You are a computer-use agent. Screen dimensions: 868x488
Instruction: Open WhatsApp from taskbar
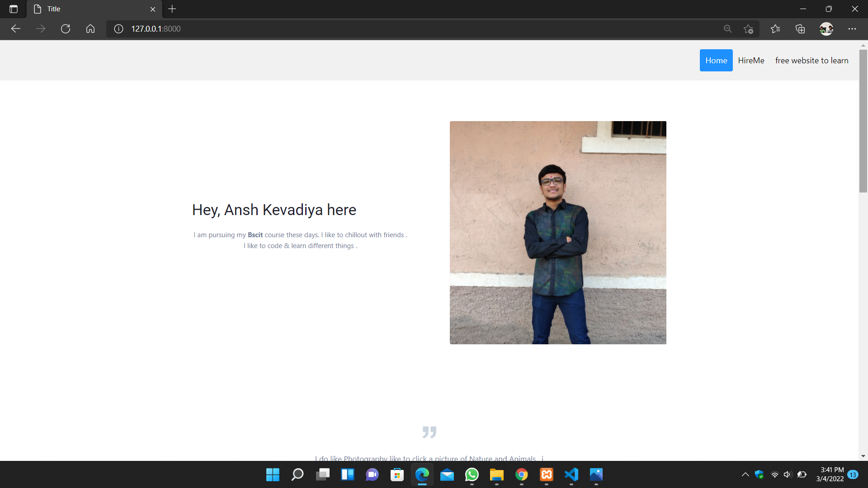coord(472,474)
